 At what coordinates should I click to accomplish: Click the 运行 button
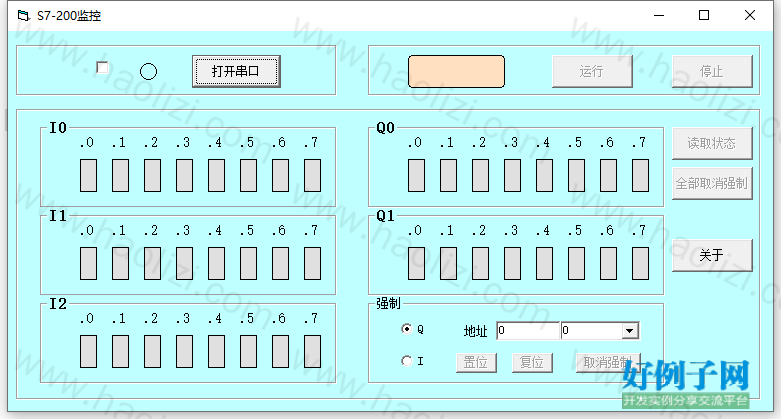[x=592, y=71]
